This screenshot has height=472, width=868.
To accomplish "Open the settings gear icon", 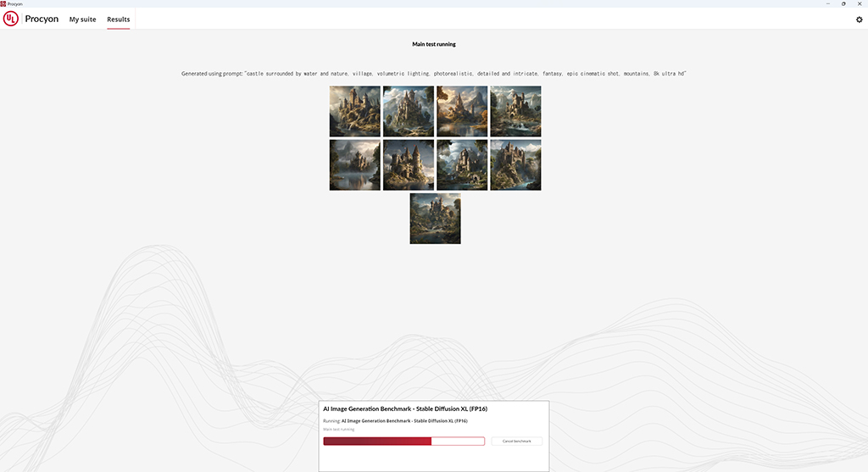I will click(x=860, y=19).
